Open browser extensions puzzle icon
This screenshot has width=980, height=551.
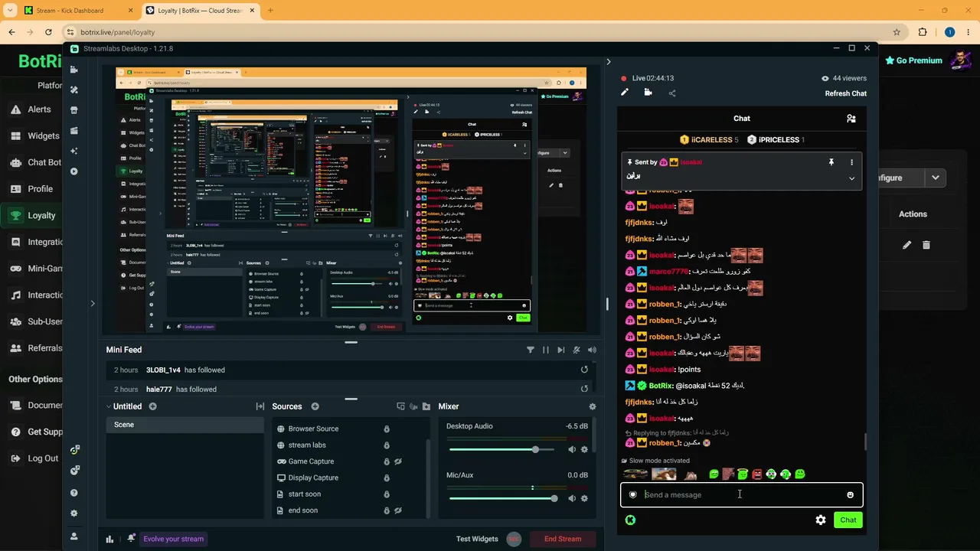tap(923, 32)
